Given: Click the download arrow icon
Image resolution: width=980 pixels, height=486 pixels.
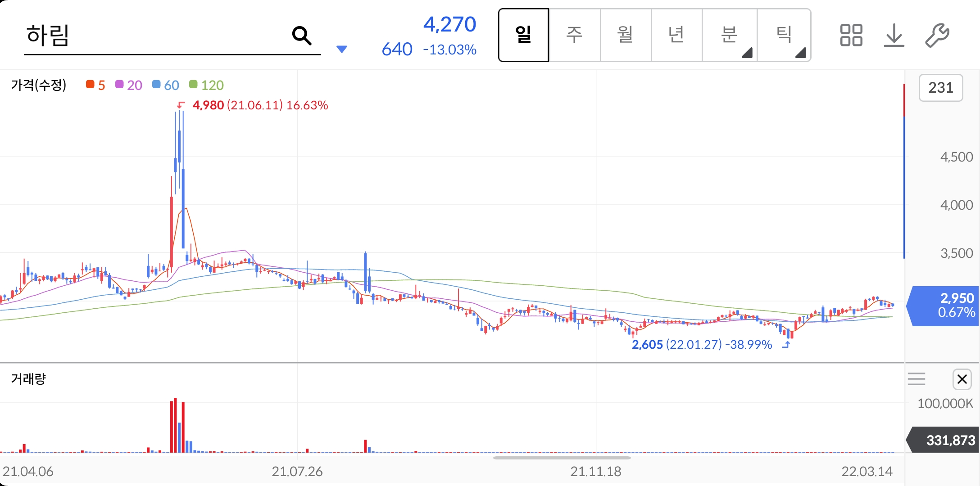Looking at the screenshot, I should pyautogui.click(x=894, y=35).
